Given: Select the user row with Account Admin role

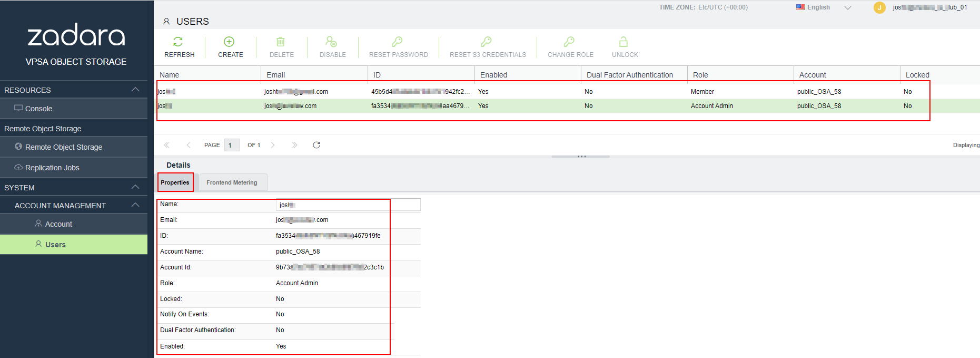Looking at the screenshot, I should (567, 106).
